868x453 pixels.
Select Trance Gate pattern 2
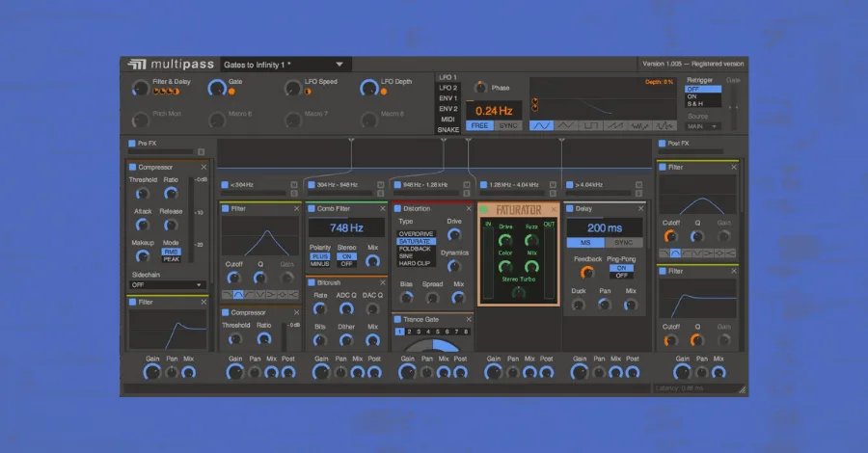[x=409, y=332]
